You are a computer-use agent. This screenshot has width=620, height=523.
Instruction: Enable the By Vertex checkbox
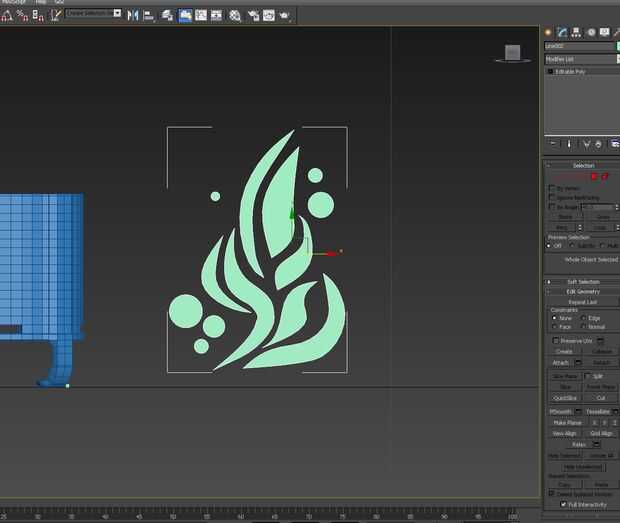coord(552,188)
